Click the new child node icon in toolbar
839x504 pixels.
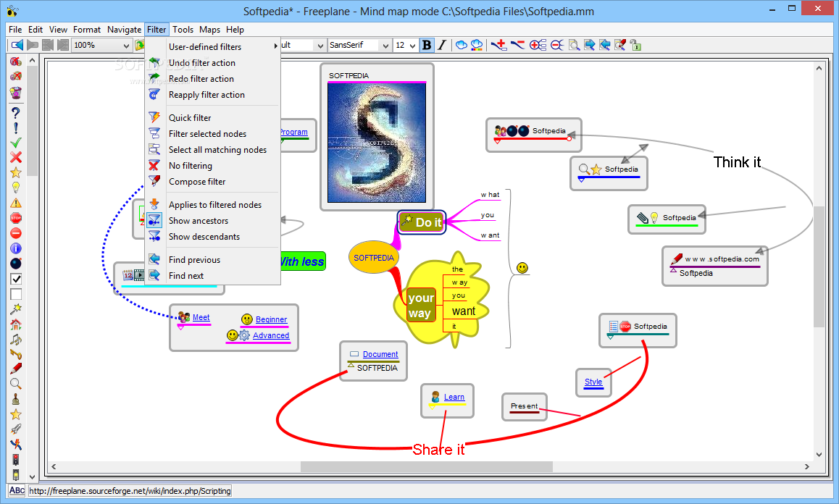coord(498,45)
